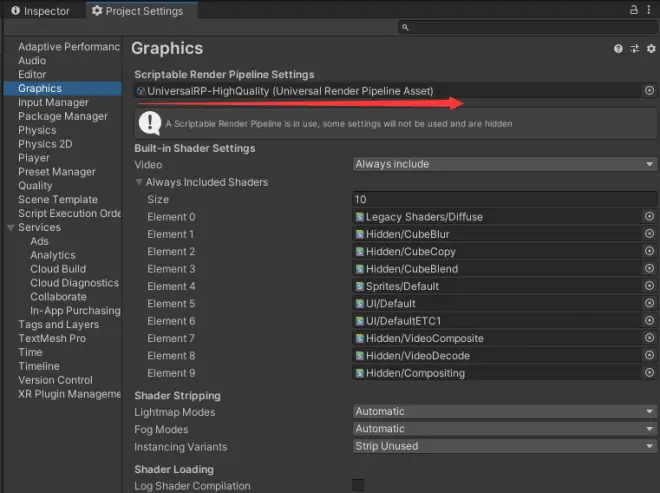
Task: Open the Physics 2D settings category
Action: coord(45,144)
